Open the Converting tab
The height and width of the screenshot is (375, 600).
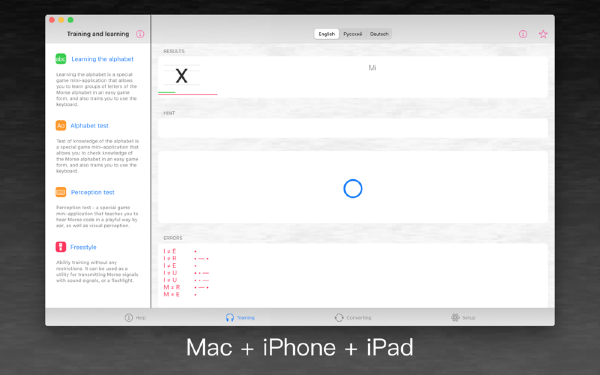click(x=353, y=318)
